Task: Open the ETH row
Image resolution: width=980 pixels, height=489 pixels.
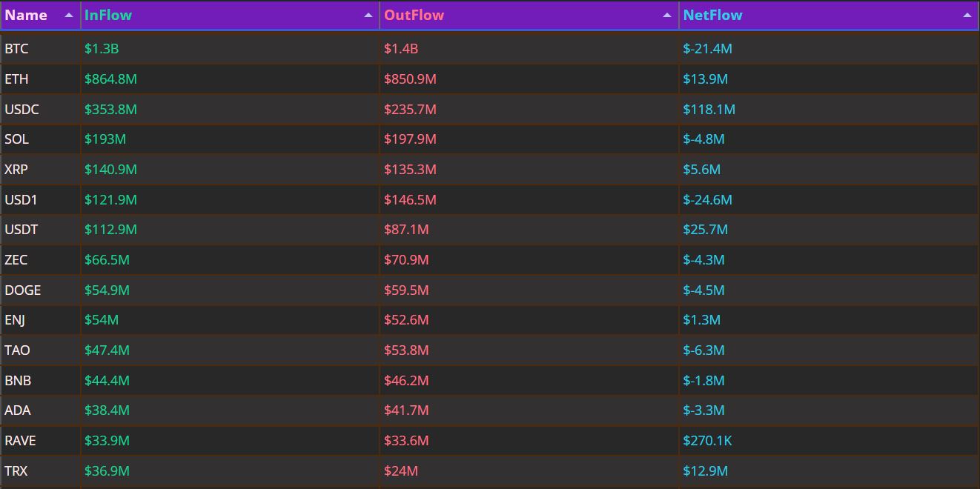Action: 16,79
